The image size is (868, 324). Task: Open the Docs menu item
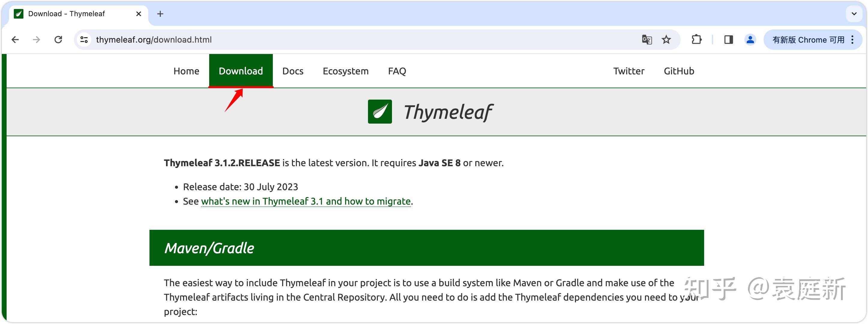pos(292,71)
